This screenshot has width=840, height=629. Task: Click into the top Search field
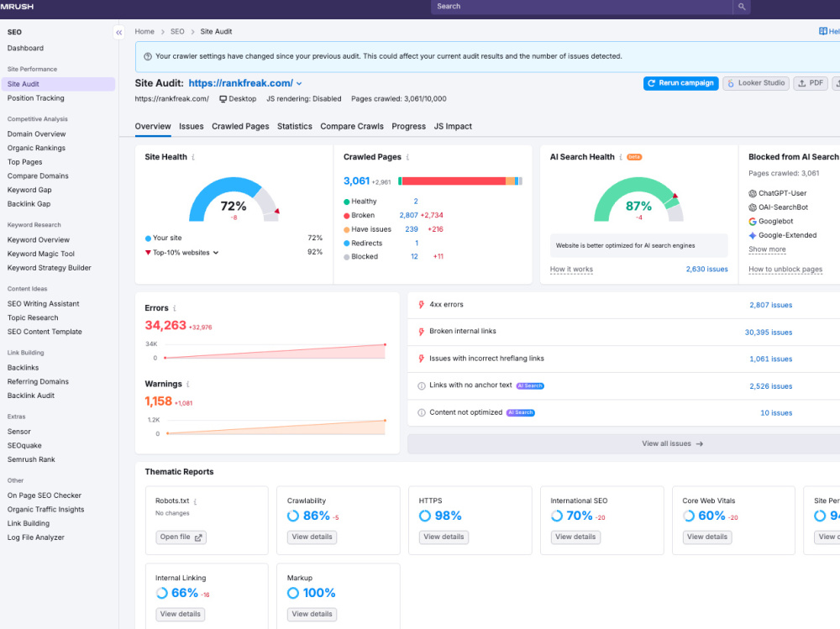coord(582,7)
